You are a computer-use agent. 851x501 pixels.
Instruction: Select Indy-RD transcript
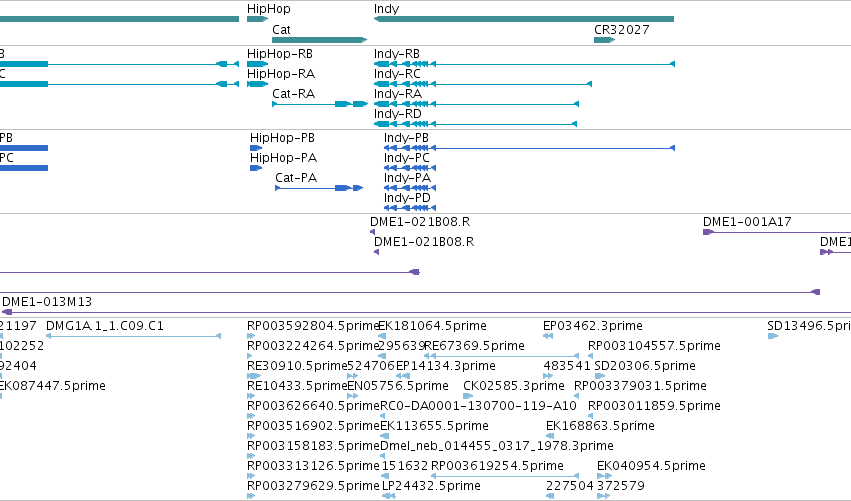click(x=475, y=124)
